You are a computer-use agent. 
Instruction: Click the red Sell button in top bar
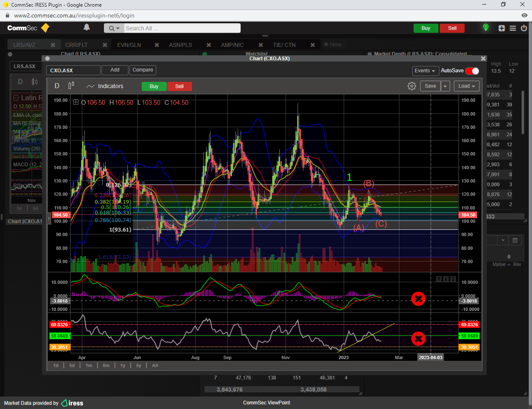[x=452, y=28]
